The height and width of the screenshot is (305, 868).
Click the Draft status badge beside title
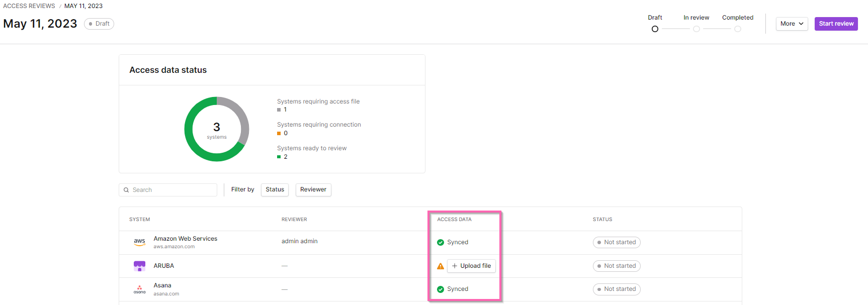pos(99,24)
